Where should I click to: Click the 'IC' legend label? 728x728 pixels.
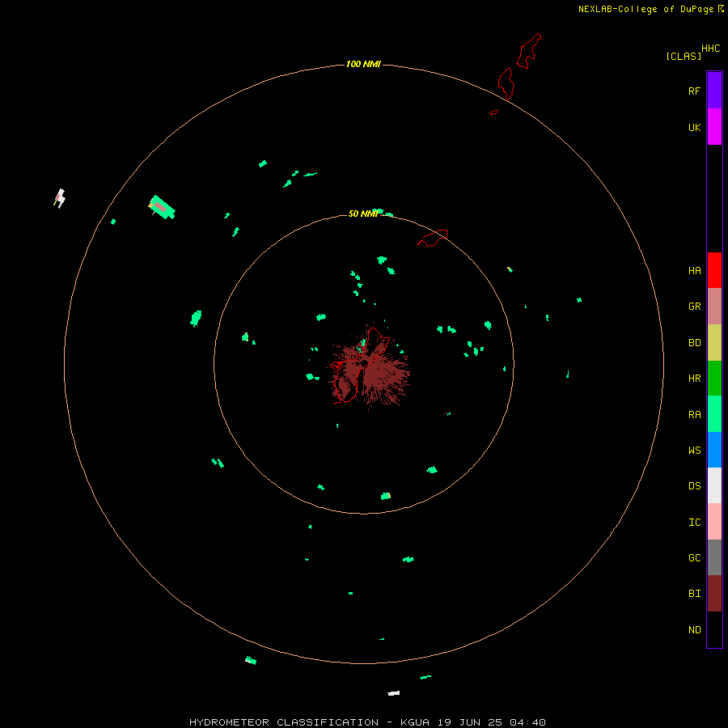pos(694,523)
